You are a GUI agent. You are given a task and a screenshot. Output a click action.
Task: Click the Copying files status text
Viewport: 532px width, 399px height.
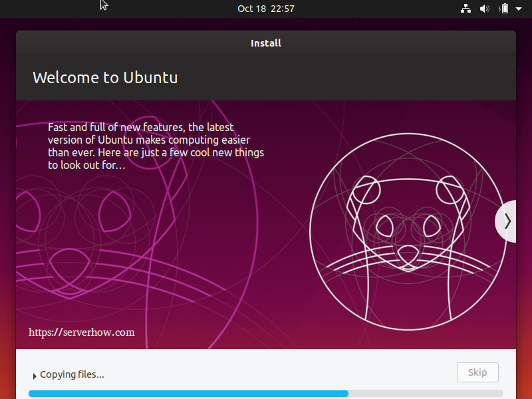(x=72, y=374)
